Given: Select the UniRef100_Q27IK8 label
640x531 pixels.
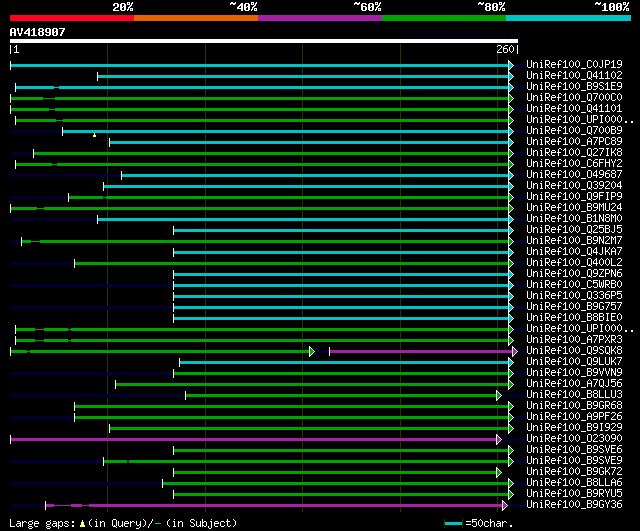Looking at the screenshot, I should (574, 153).
